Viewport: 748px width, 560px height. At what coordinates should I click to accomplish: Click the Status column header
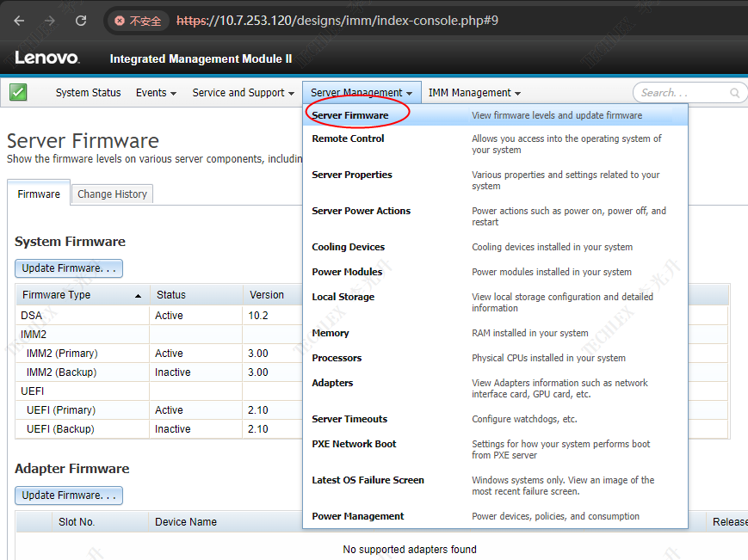(196, 295)
